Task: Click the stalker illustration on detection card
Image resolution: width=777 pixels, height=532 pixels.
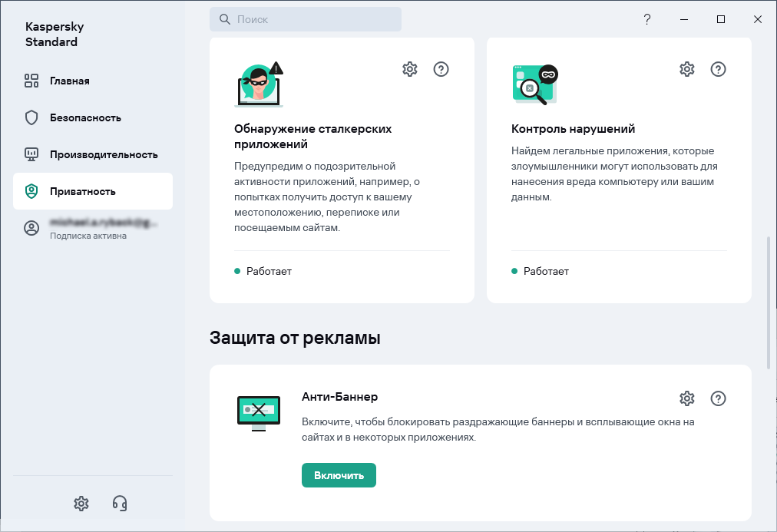Action: pyautogui.click(x=259, y=84)
